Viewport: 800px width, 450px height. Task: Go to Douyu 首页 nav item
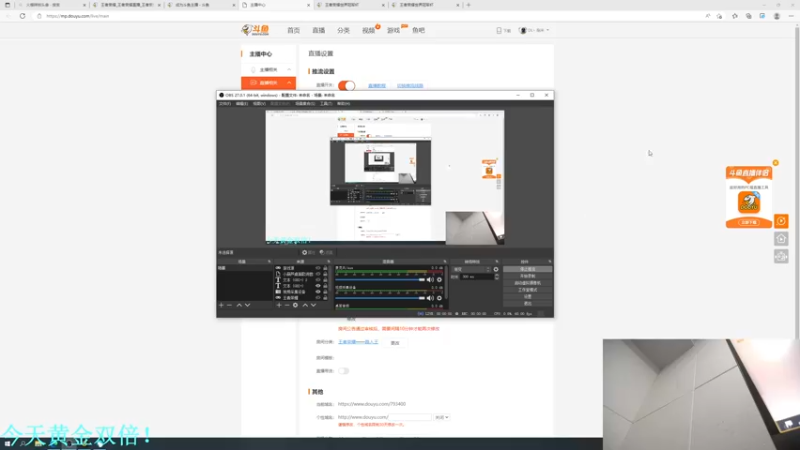coord(293,30)
